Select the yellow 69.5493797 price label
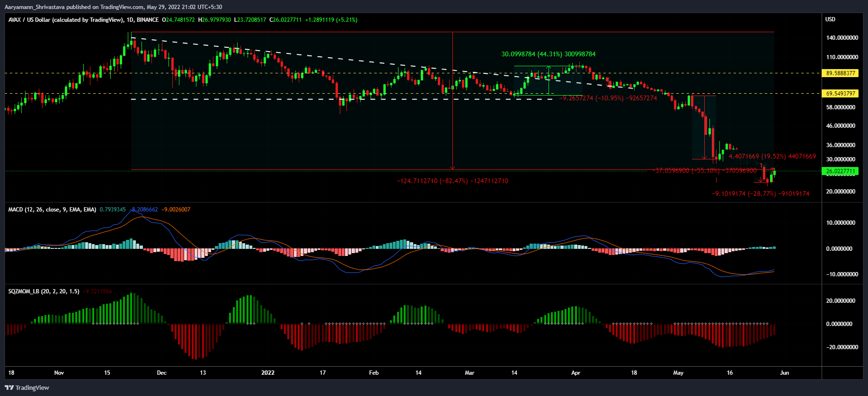The height and width of the screenshot is (396, 868). [x=841, y=94]
